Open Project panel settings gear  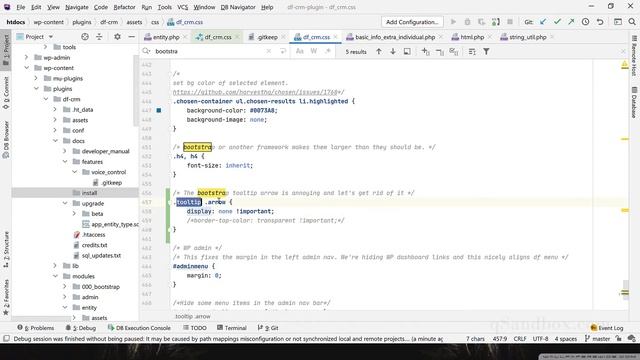[x=117, y=37]
